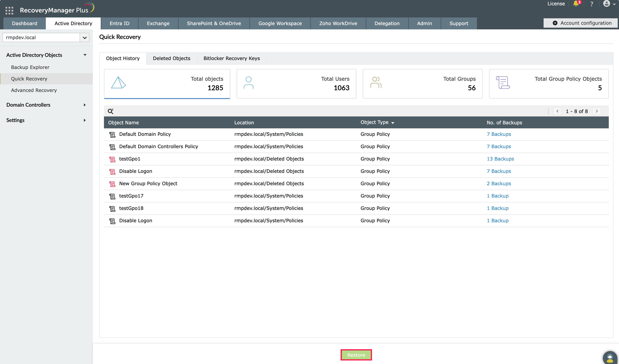Open the table search icon
The image size is (619, 364).
[111, 111]
